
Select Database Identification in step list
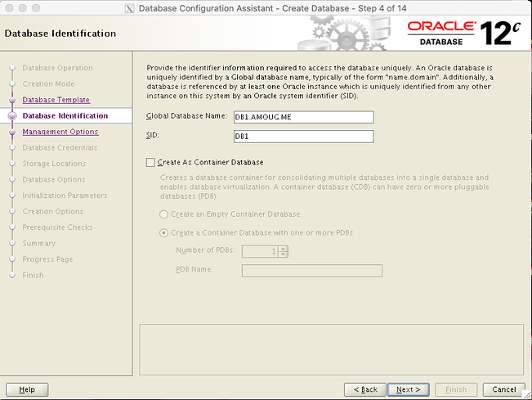tap(65, 116)
